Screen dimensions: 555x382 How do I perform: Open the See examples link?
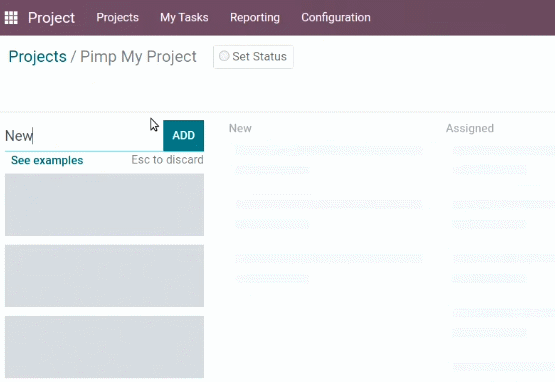tap(47, 160)
